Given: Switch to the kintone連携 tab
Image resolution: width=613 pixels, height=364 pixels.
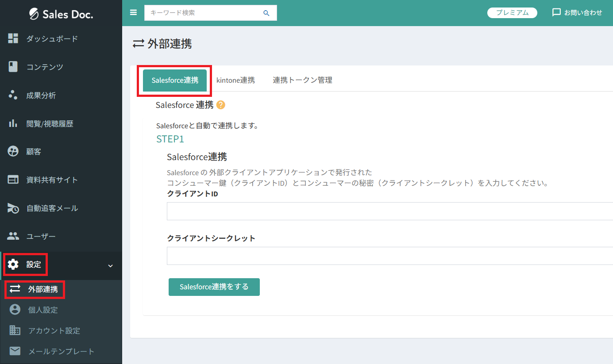Looking at the screenshot, I should point(235,80).
